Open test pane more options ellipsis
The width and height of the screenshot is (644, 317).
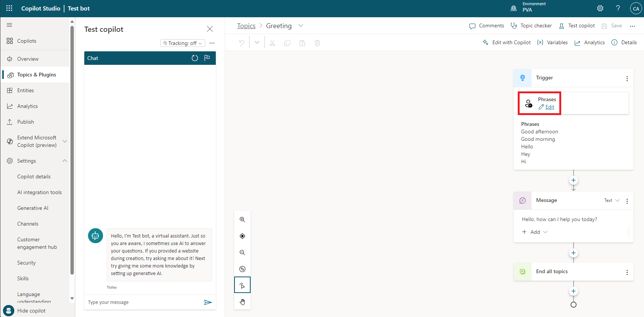pyautogui.click(x=212, y=43)
